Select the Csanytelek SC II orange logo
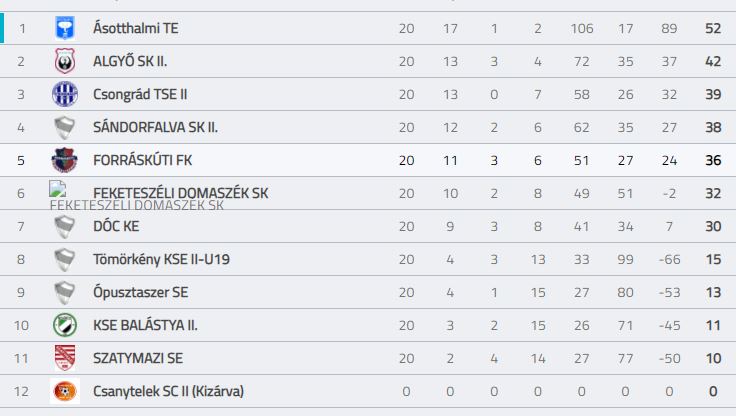Image resolution: width=736 pixels, height=416 pixels. tap(65, 391)
